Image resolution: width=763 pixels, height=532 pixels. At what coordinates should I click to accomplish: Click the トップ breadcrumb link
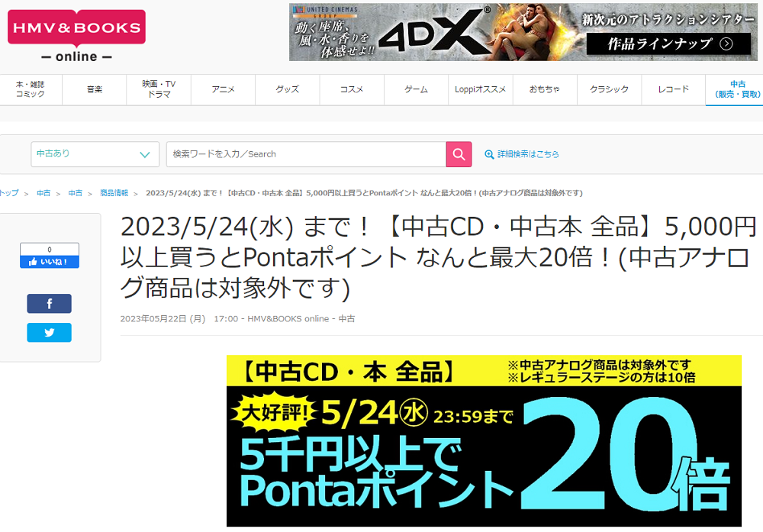click(x=8, y=193)
